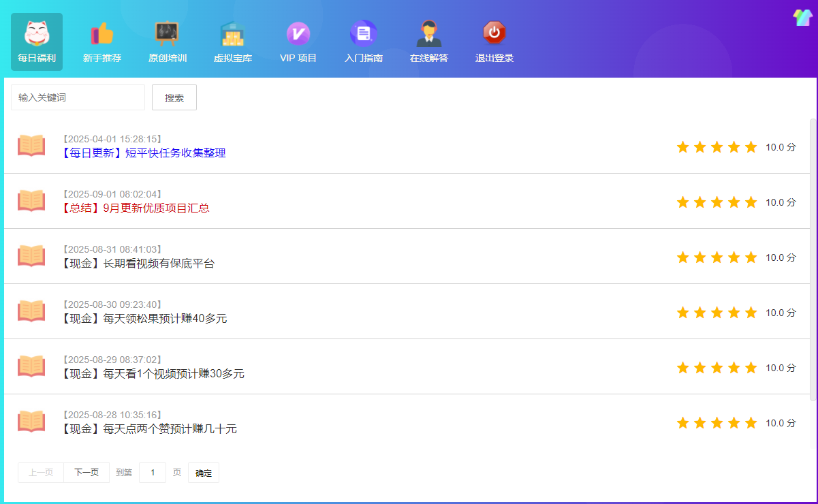Click the page number input box

tap(153, 473)
